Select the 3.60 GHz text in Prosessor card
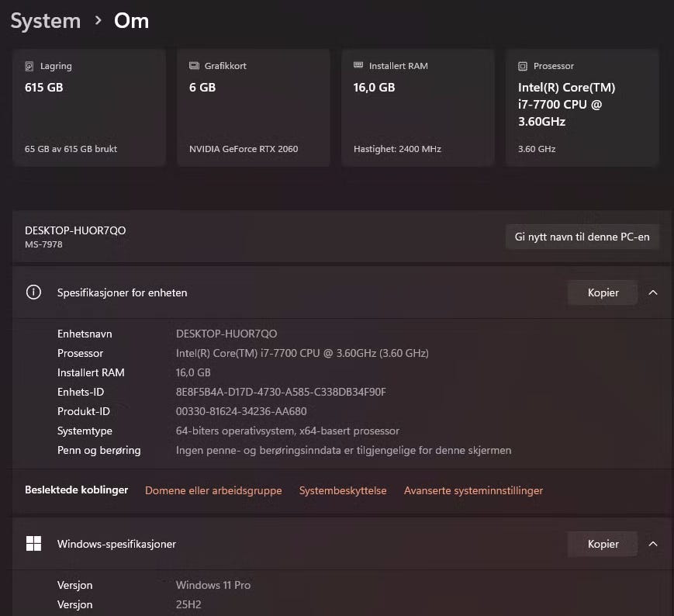 point(537,149)
